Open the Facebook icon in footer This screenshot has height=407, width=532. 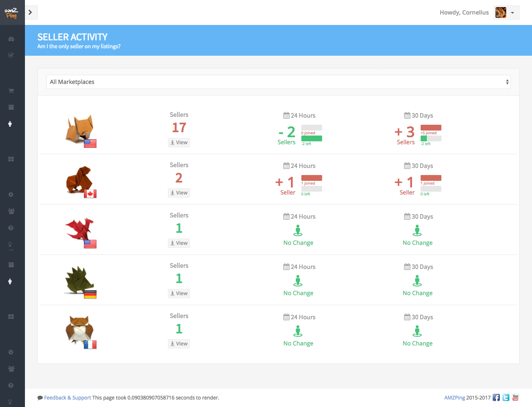(x=496, y=397)
